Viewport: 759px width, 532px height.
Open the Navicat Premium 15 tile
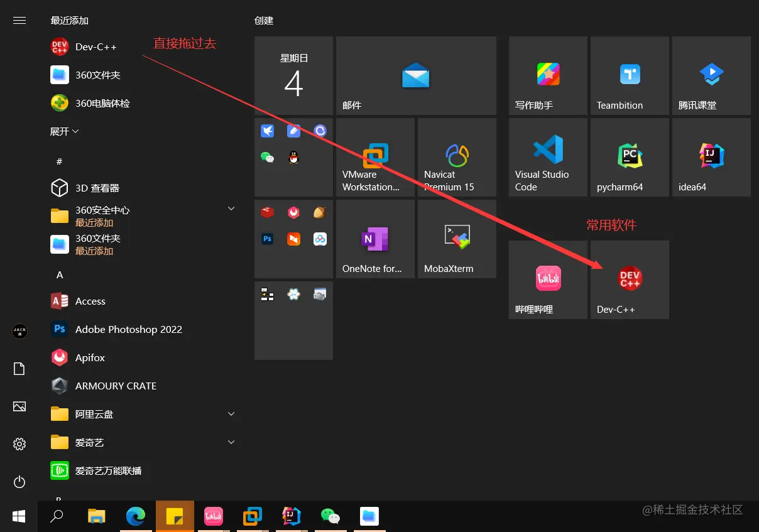point(457,157)
